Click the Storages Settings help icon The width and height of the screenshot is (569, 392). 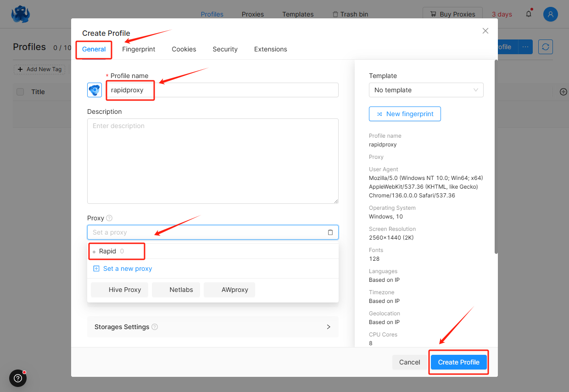click(155, 327)
